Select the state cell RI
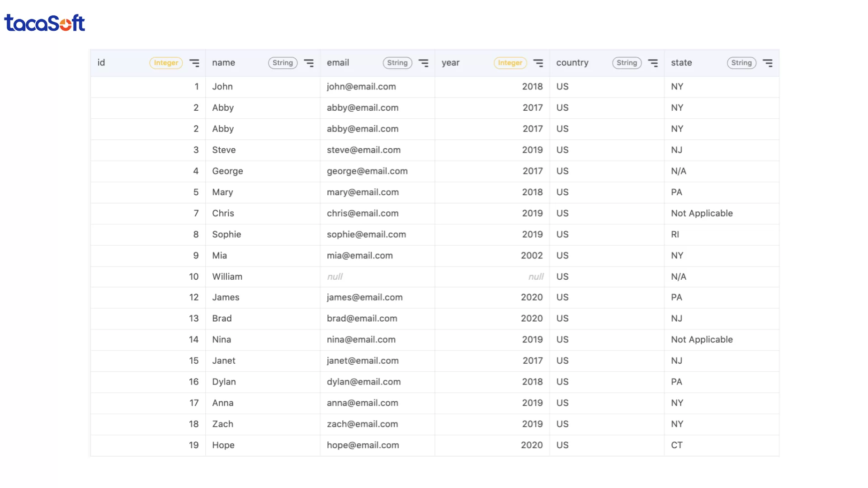 (722, 235)
